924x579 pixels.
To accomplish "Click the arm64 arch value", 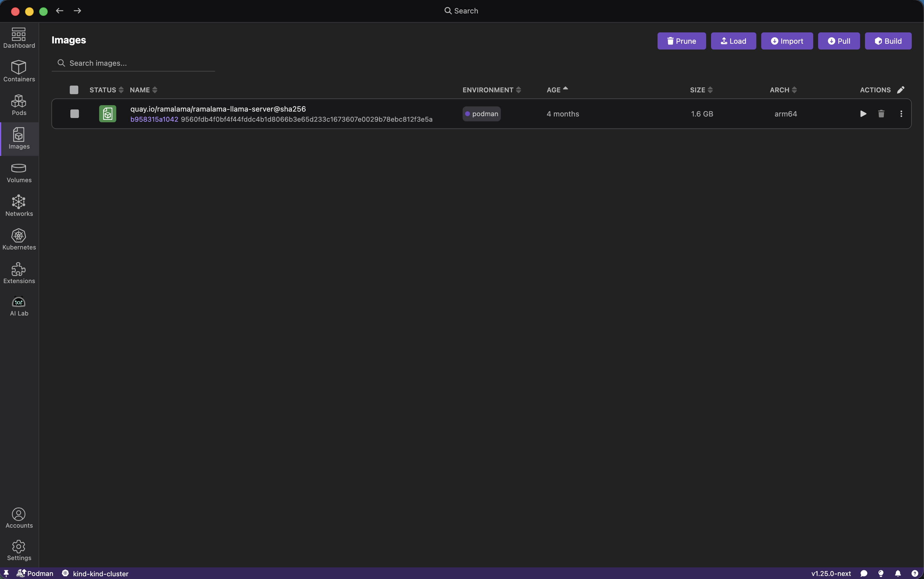I will [786, 114].
